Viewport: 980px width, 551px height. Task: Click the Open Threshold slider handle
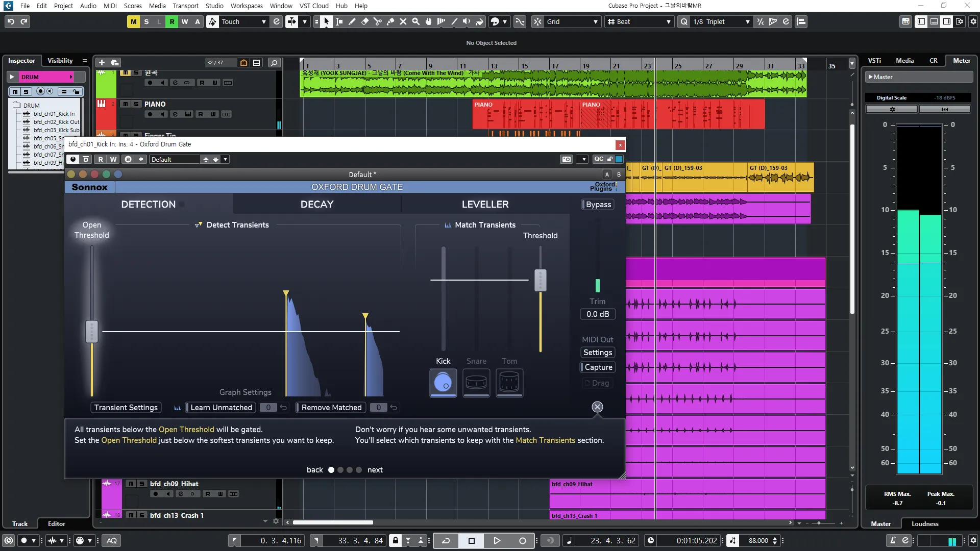[91, 331]
